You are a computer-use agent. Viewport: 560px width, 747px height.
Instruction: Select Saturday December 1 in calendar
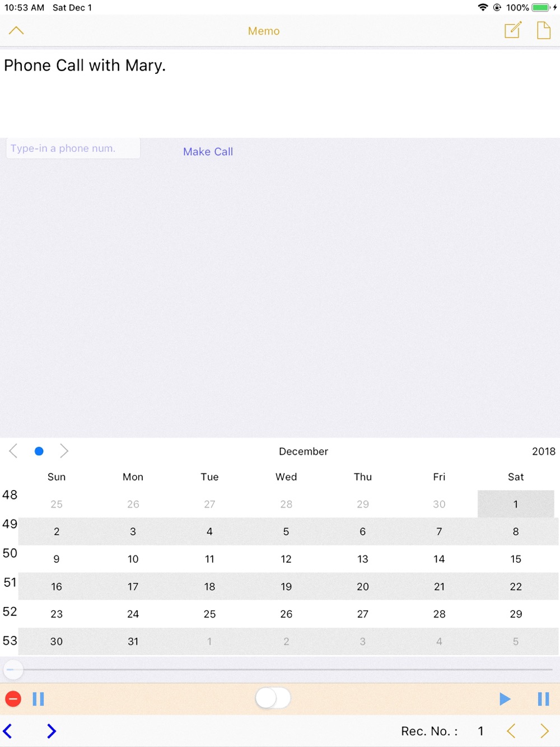[x=516, y=504]
